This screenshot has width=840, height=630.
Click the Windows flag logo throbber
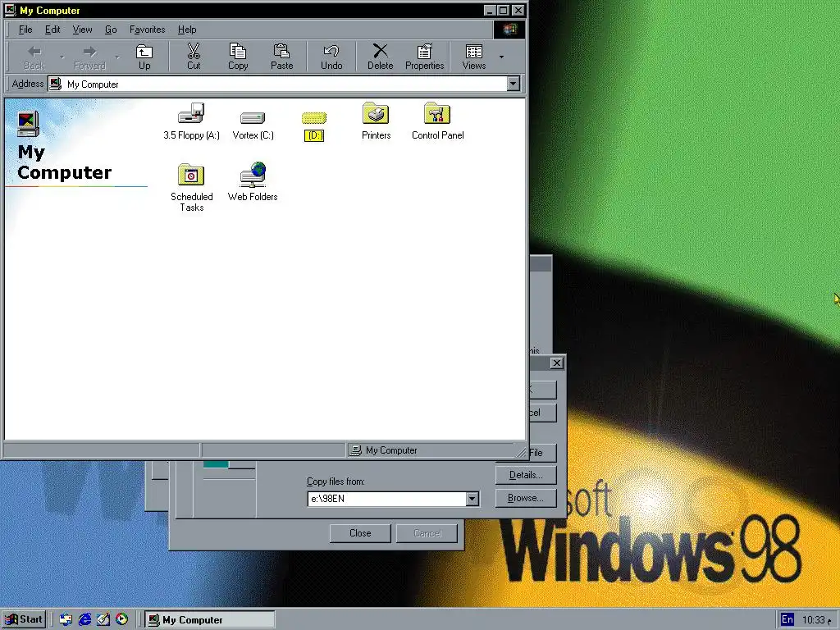click(x=509, y=30)
